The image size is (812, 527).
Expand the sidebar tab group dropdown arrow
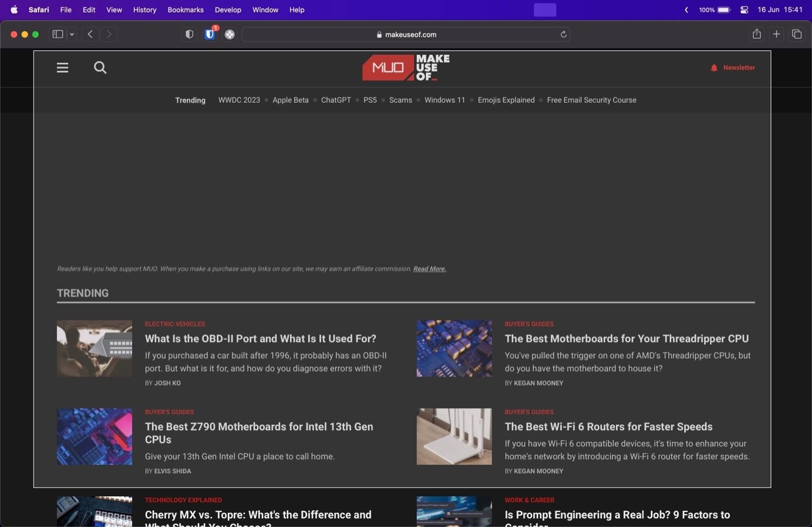(72, 34)
